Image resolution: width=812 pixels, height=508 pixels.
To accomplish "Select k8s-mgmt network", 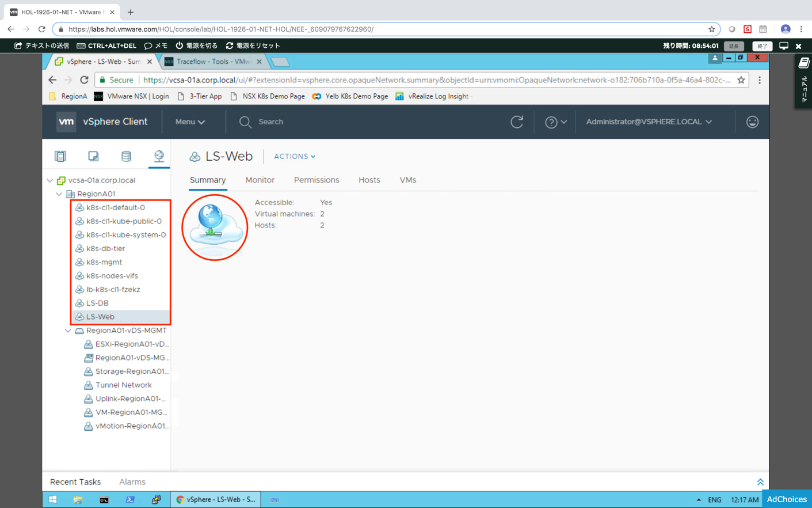I will 104,262.
